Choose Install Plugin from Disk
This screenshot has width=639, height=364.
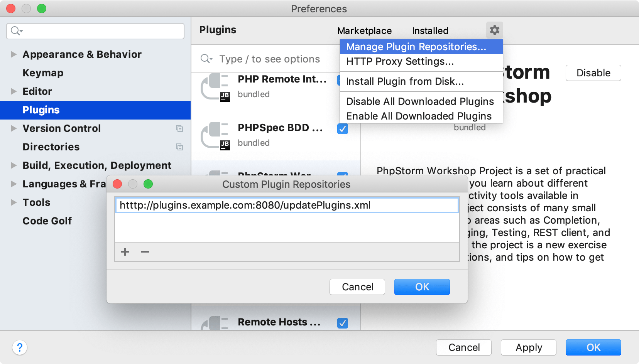coord(421,81)
